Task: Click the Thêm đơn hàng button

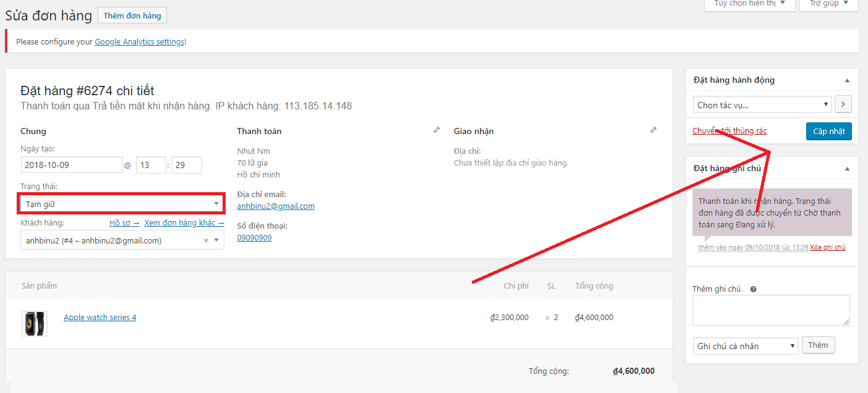Action: click(132, 16)
